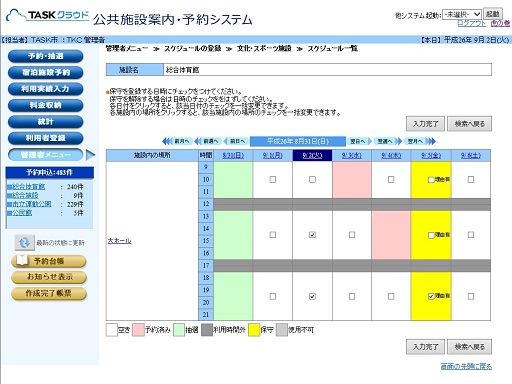Click the 大ホール location link
The width and height of the screenshot is (512, 384).
tap(119, 241)
